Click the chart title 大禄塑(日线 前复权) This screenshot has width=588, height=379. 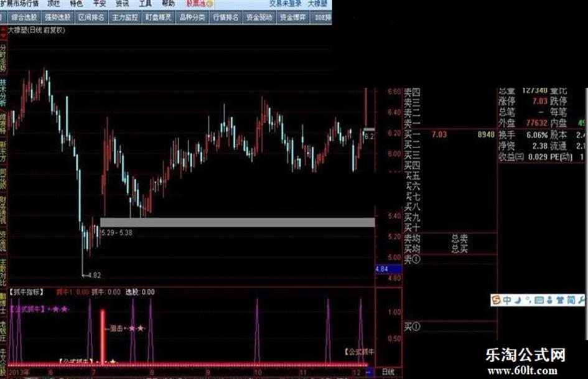(36, 30)
